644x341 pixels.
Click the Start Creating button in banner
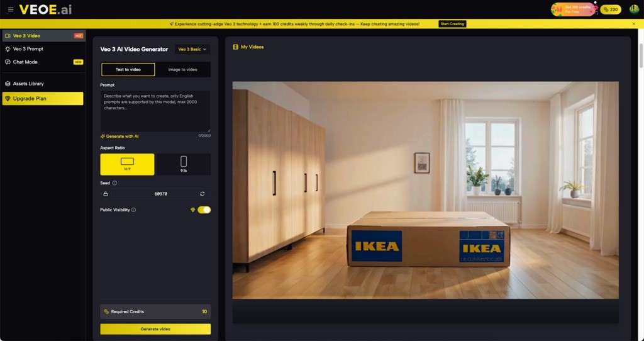[x=452, y=24]
